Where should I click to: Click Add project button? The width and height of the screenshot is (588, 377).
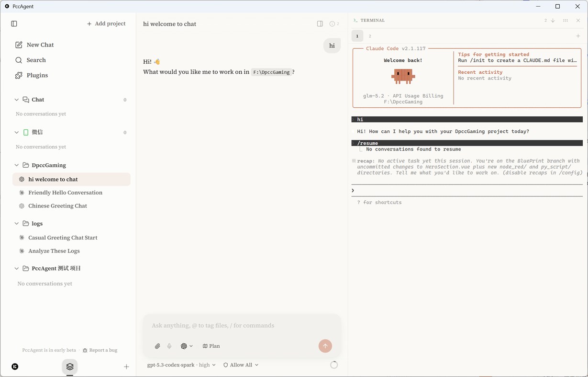[x=106, y=23]
